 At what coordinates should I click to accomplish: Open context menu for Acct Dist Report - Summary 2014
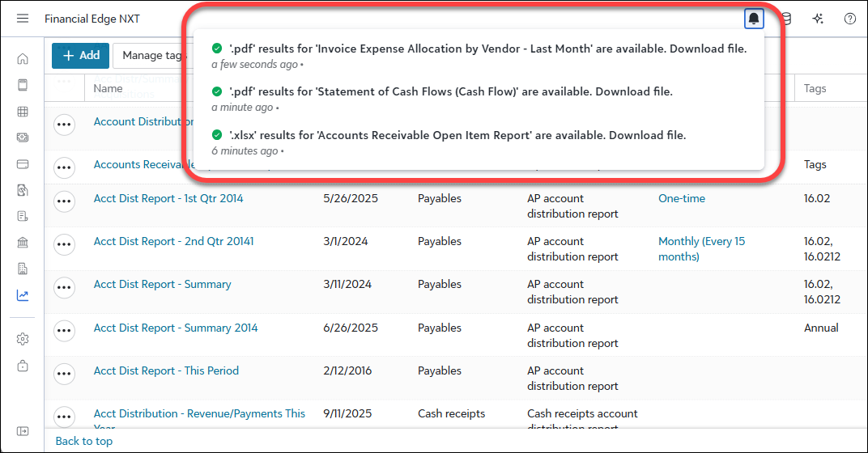pos(64,331)
